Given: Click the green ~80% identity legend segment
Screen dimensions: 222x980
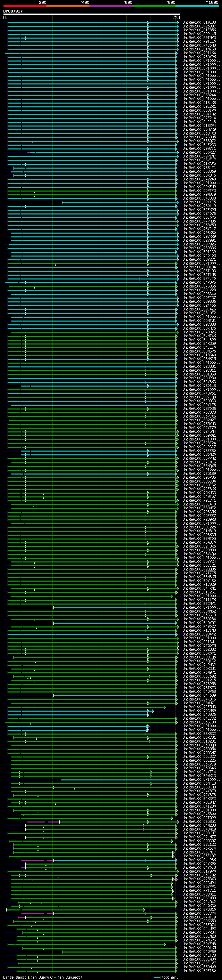Looking at the screenshot, I should tap(154, 6).
